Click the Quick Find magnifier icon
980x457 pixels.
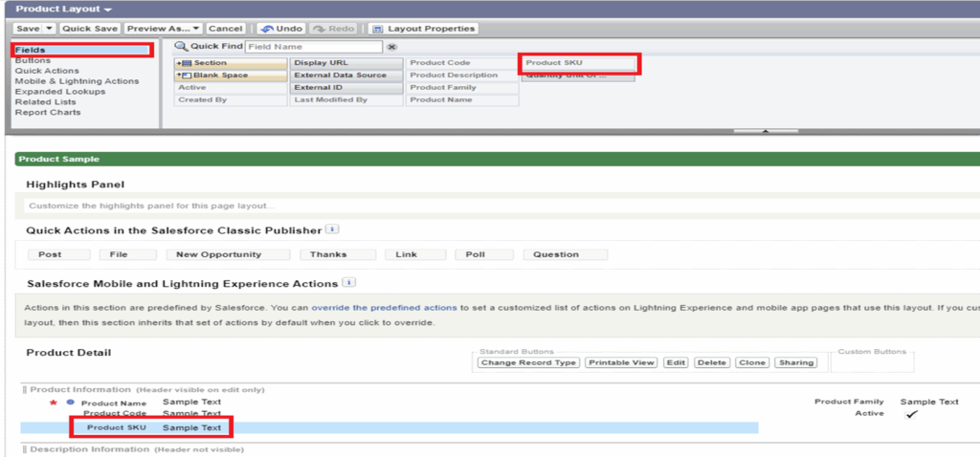click(180, 46)
